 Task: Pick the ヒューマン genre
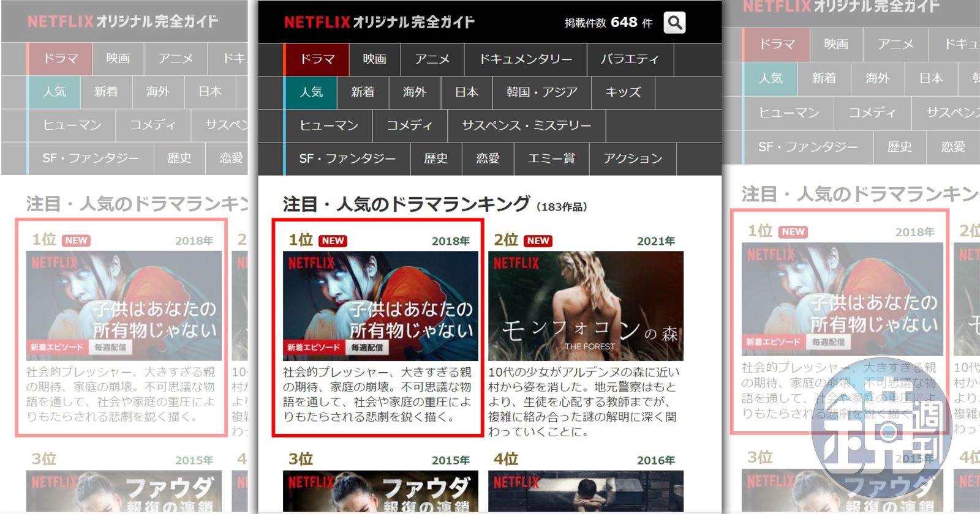click(329, 126)
